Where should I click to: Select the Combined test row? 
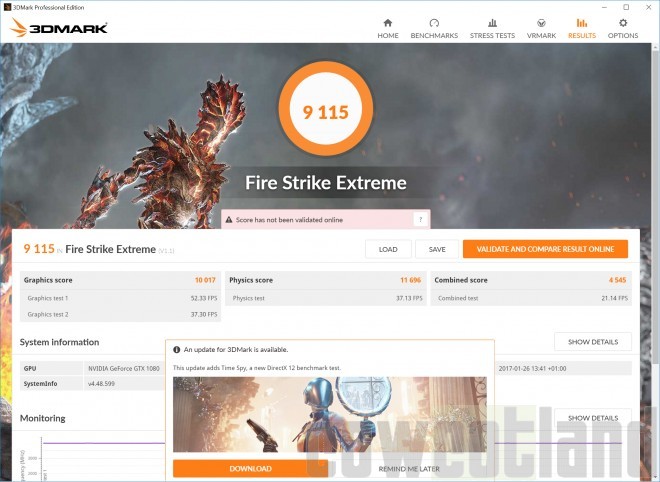[531, 298]
